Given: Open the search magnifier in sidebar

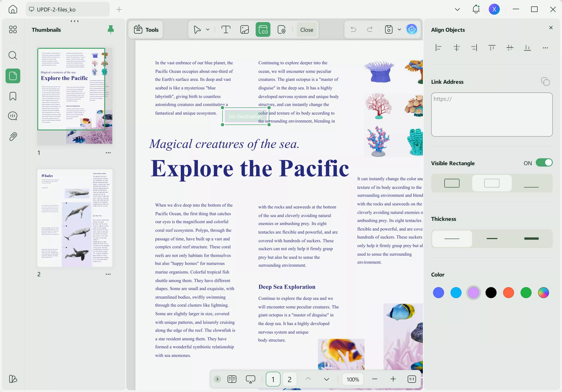Looking at the screenshot, I should [13, 55].
